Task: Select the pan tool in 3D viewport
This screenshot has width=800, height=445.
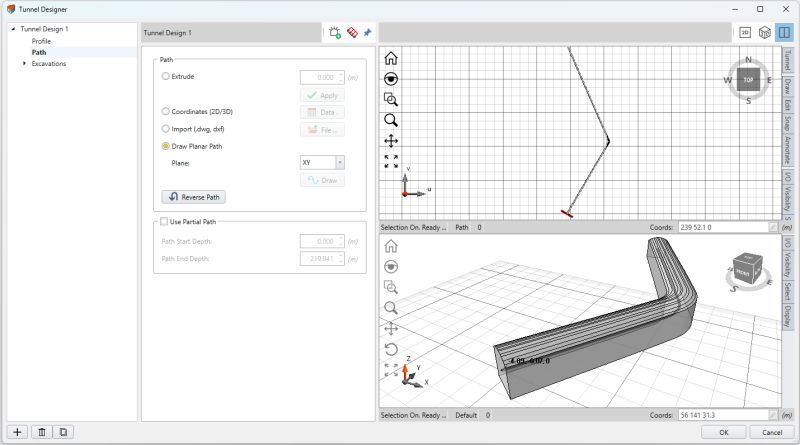Action: (x=391, y=329)
